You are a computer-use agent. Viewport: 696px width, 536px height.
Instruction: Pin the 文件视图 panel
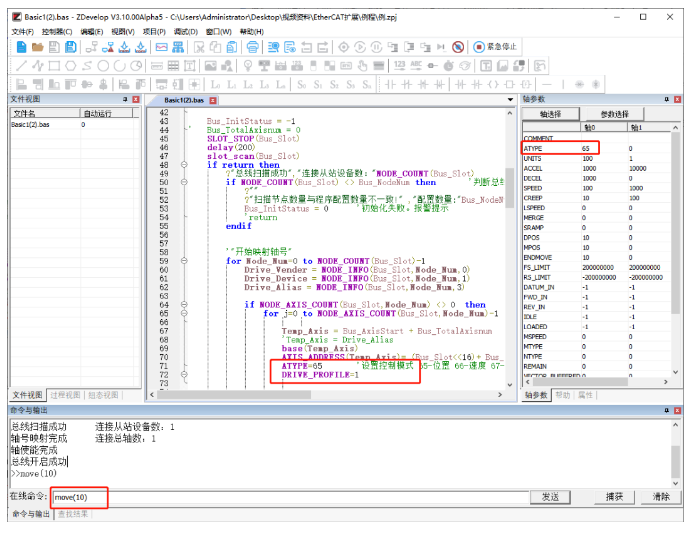123,99
